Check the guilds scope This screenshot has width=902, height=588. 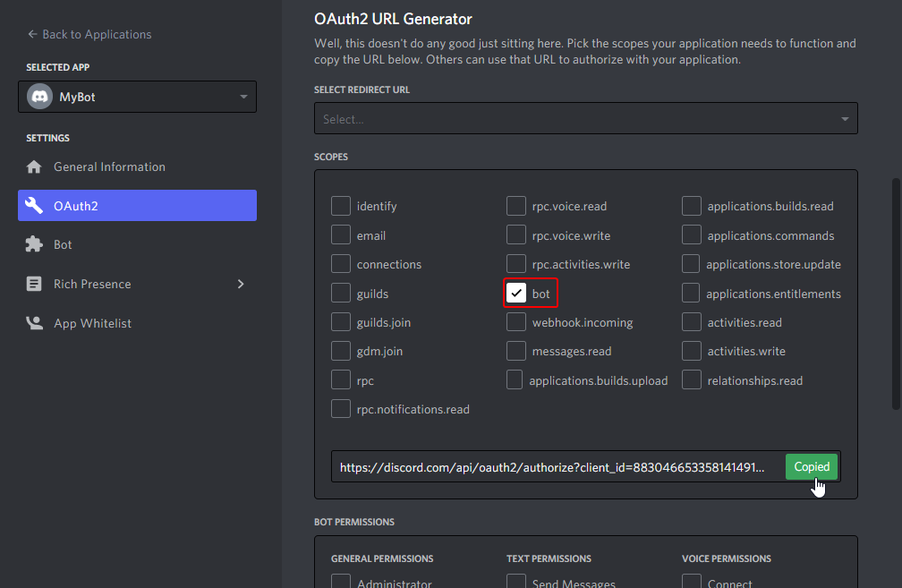click(341, 293)
